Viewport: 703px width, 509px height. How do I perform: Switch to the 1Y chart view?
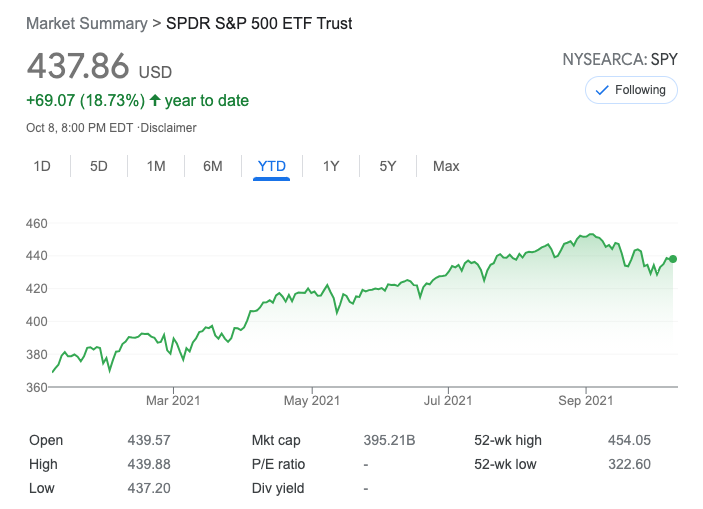331,166
